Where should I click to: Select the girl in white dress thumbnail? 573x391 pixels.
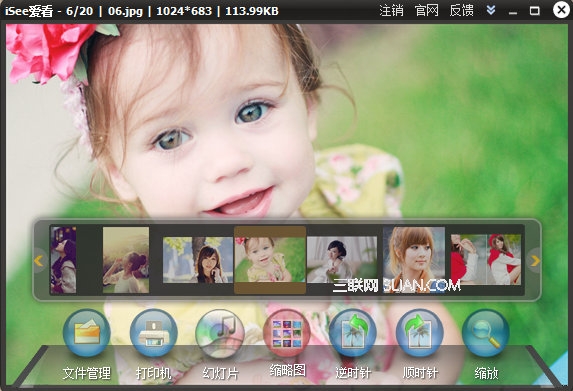[x=342, y=259]
